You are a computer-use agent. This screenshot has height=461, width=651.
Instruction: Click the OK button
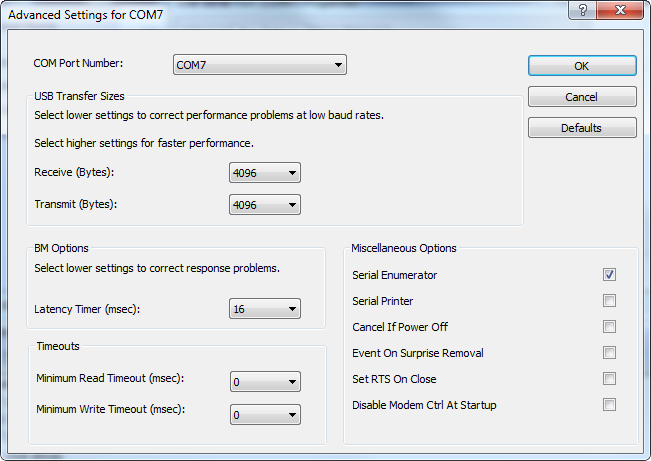(582, 65)
